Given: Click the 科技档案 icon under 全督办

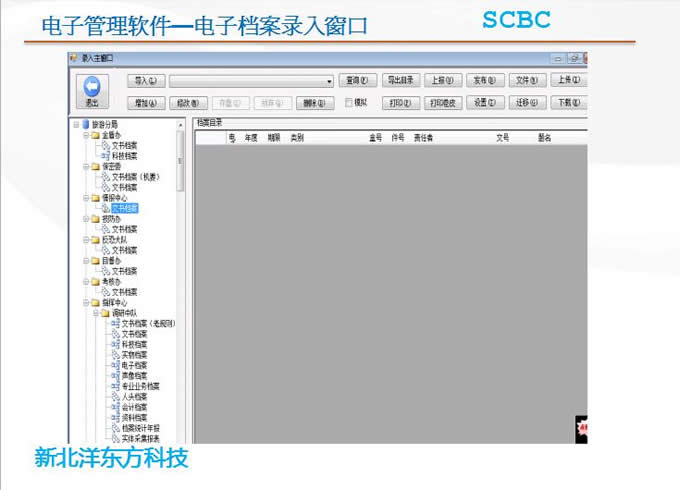Looking at the screenshot, I should click(105, 156).
